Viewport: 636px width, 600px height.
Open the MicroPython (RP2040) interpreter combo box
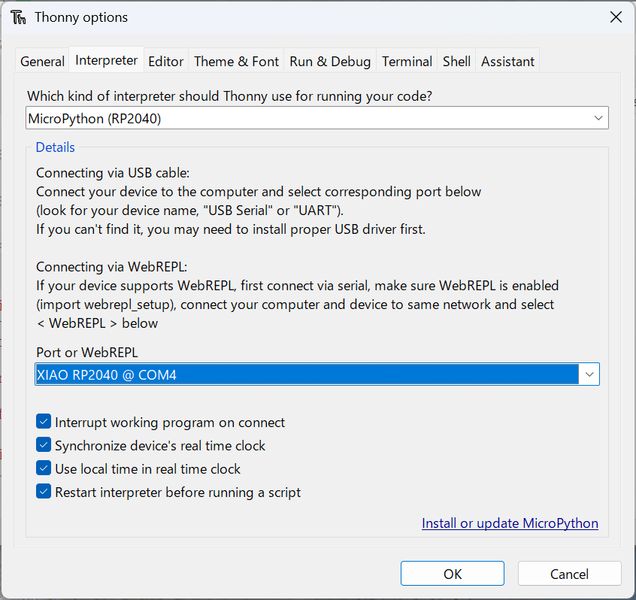point(317,118)
